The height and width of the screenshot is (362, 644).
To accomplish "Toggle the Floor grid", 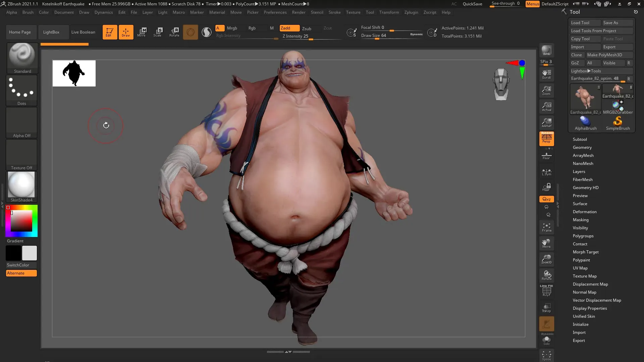I will click(x=546, y=156).
